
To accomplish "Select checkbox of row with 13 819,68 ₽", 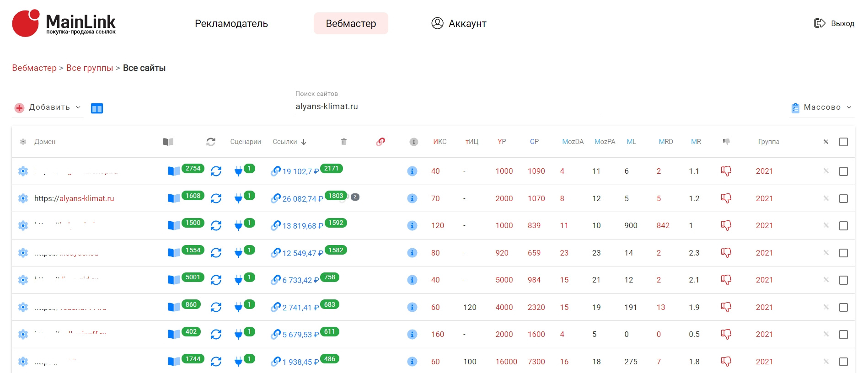I will click(x=843, y=226).
